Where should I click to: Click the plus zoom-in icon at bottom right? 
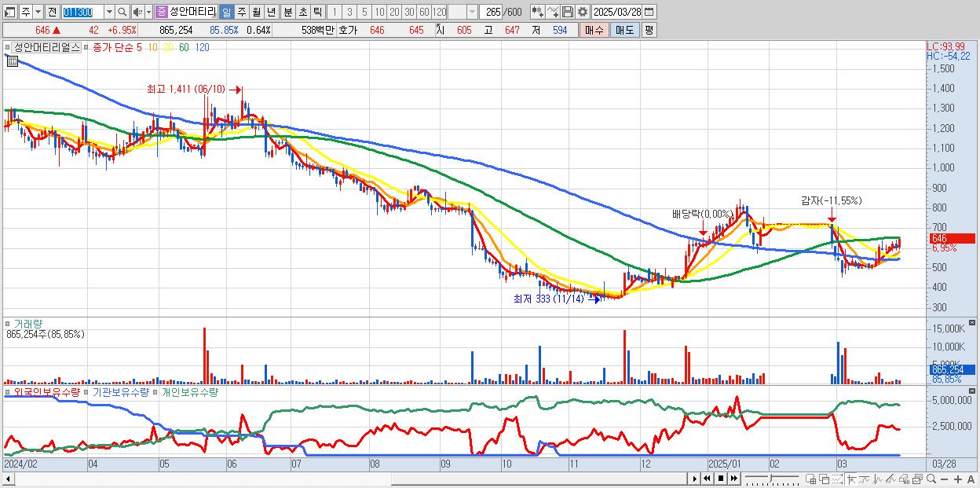957,479
